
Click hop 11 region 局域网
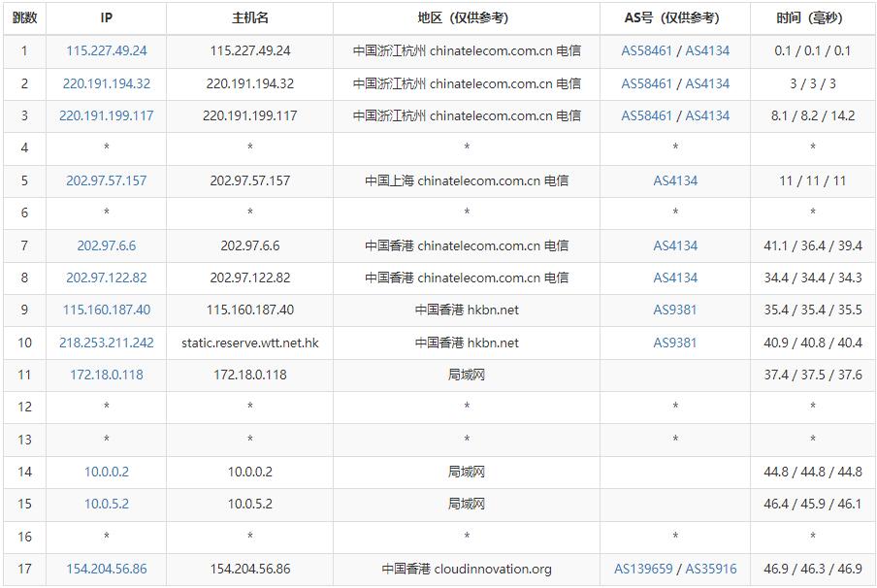pyautogui.click(x=467, y=375)
